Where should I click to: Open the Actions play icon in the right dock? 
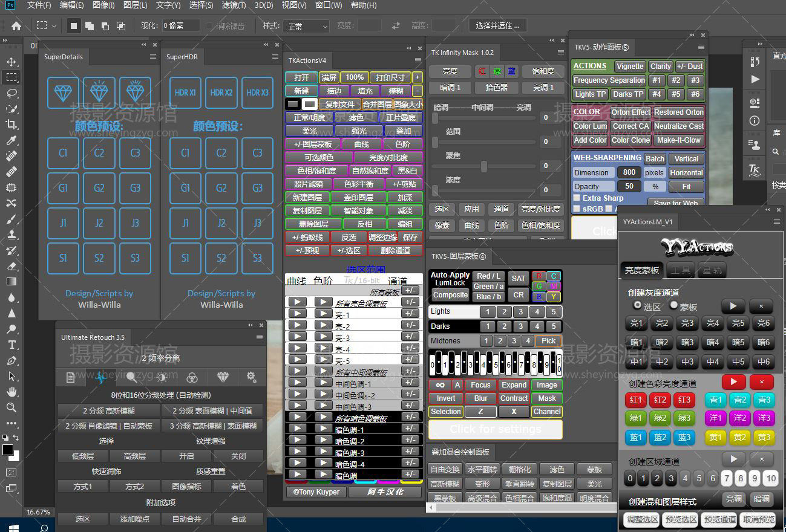(755, 79)
